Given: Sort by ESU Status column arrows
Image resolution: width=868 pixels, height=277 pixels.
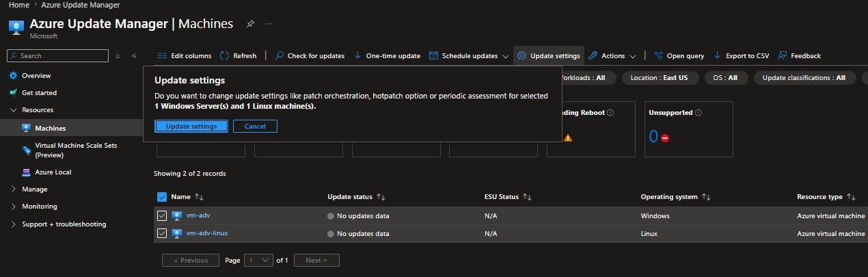Looking at the screenshot, I should click(x=527, y=197).
